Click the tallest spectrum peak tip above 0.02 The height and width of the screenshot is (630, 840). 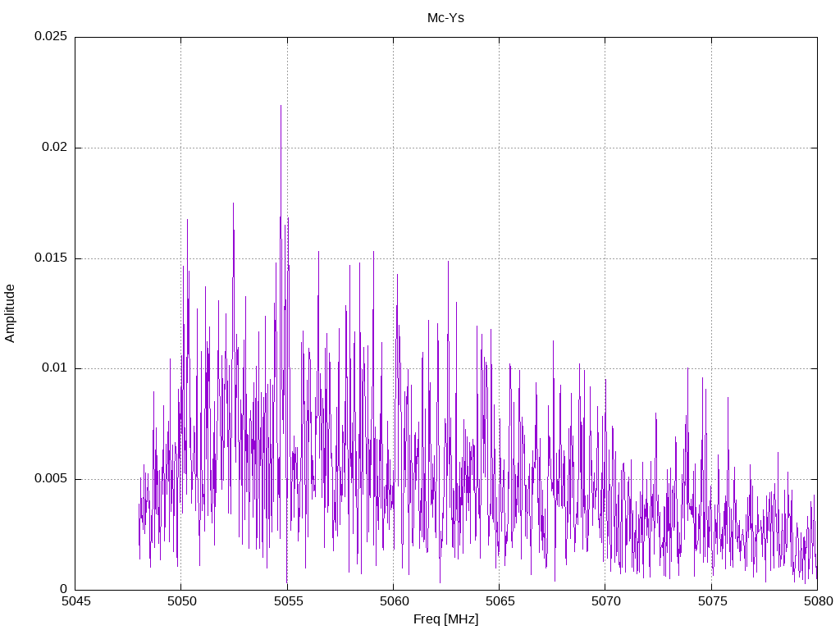(281, 106)
